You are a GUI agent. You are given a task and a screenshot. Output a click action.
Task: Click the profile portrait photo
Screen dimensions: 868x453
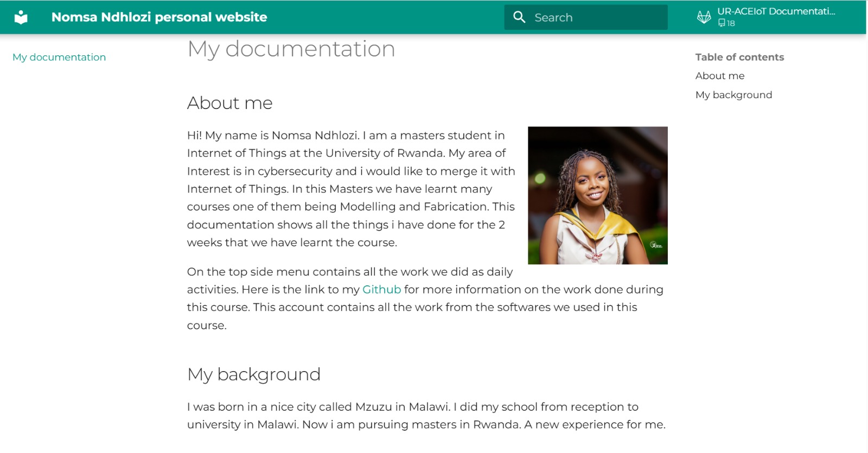597,195
